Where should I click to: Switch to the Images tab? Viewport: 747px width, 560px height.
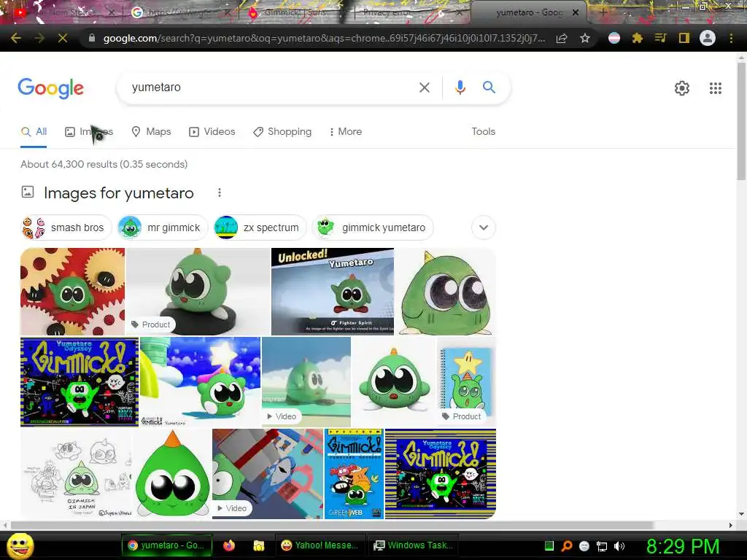pos(89,132)
